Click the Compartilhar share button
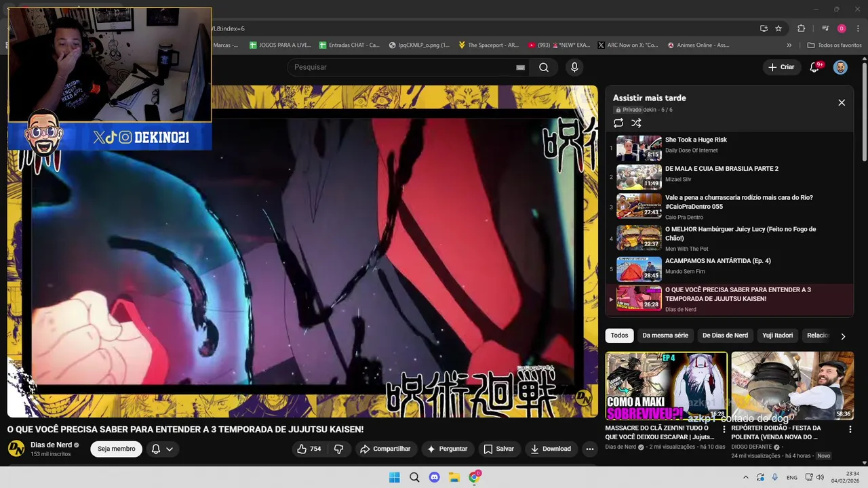 385,449
